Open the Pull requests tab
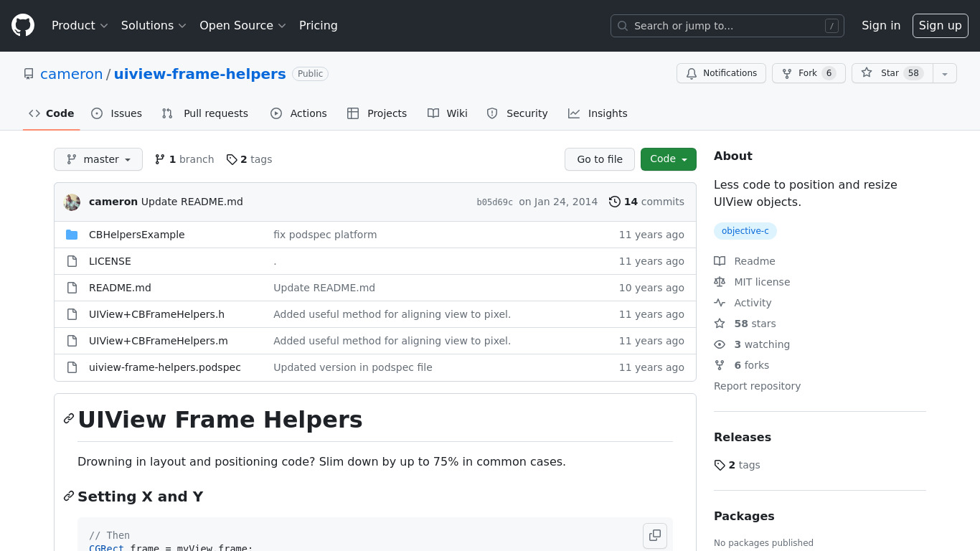 coord(205,113)
